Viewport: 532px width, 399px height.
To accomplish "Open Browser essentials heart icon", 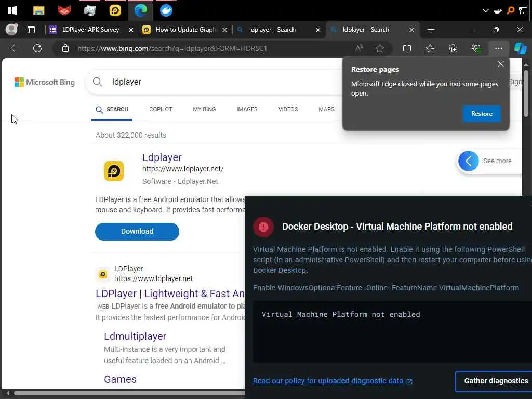I will 476,48.
